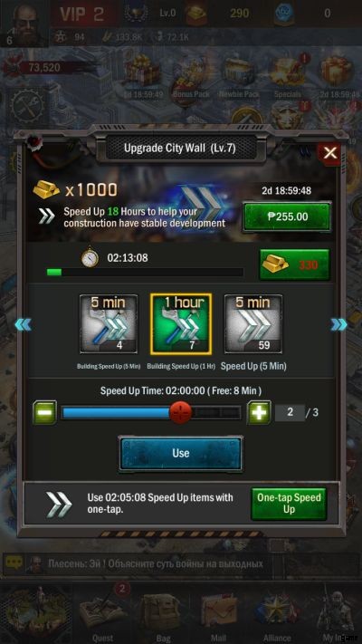Open the Bonus Pack gift icon
This screenshot has width=362, height=644.
tap(191, 80)
